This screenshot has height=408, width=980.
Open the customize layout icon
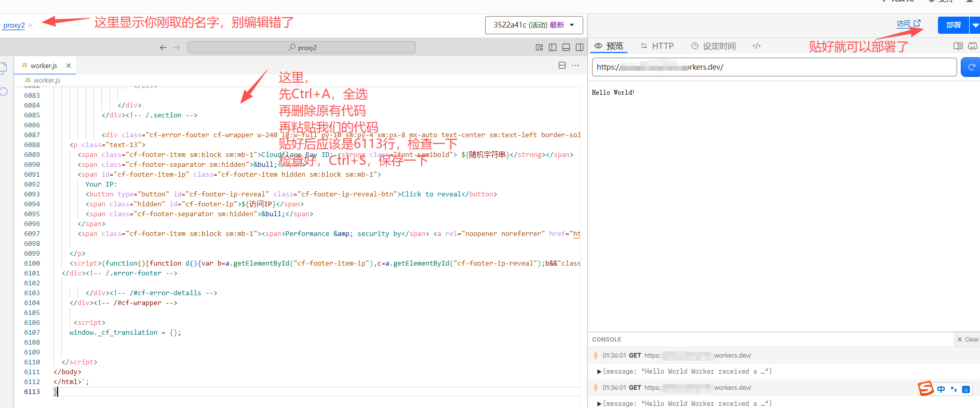tap(539, 47)
